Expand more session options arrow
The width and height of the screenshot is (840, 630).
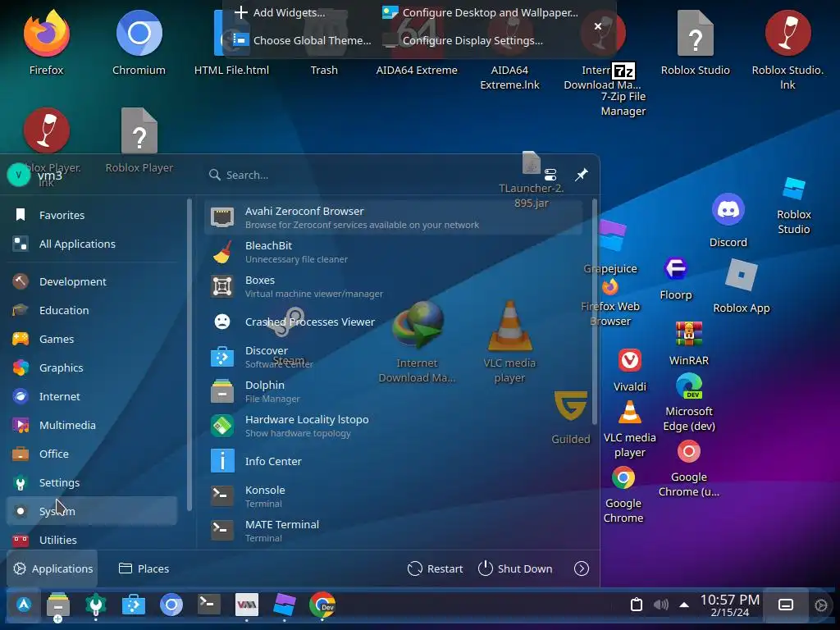click(x=582, y=568)
